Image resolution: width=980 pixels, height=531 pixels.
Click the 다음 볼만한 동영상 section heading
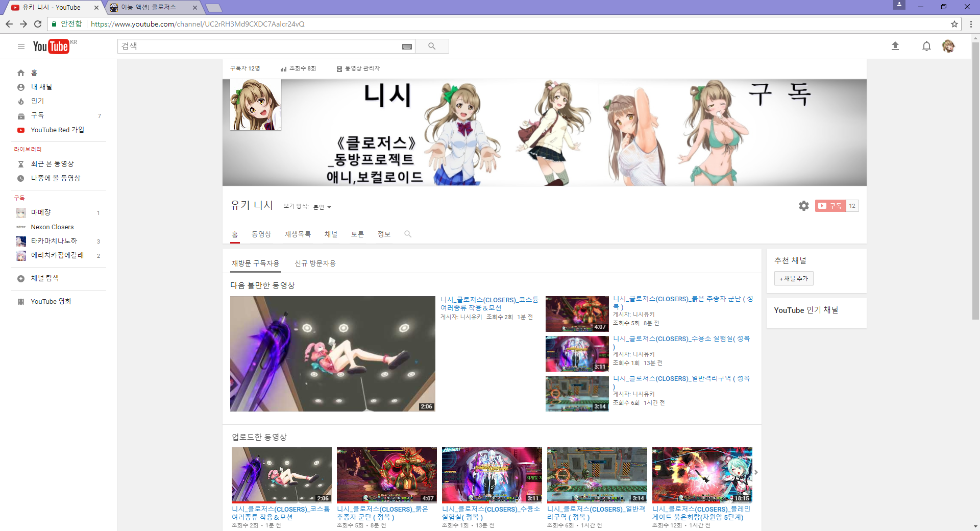pos(262,285)
